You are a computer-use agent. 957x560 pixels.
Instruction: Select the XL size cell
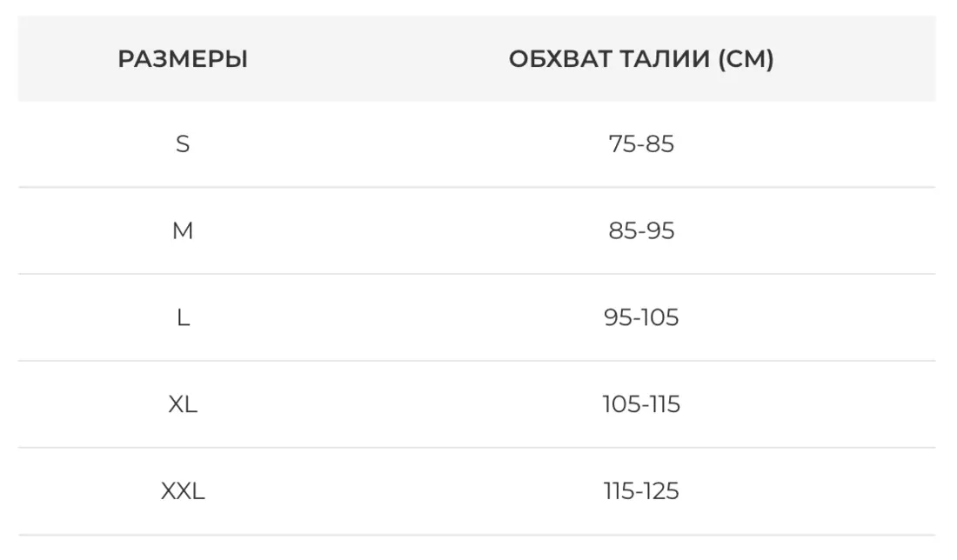coord(183,404)
